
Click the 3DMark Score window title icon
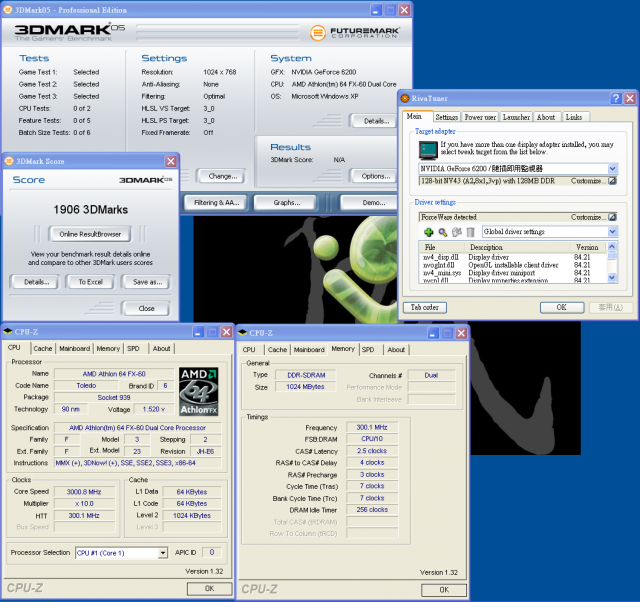(x=9, y=161)
